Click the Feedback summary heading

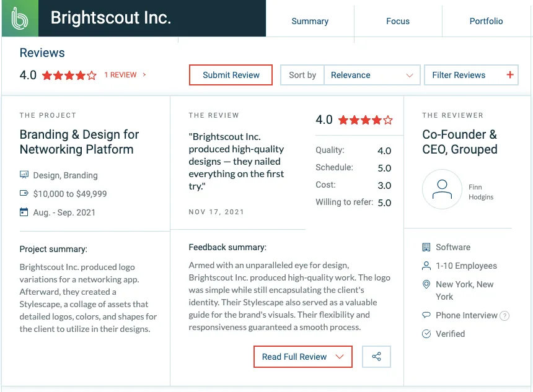(227, 247)
